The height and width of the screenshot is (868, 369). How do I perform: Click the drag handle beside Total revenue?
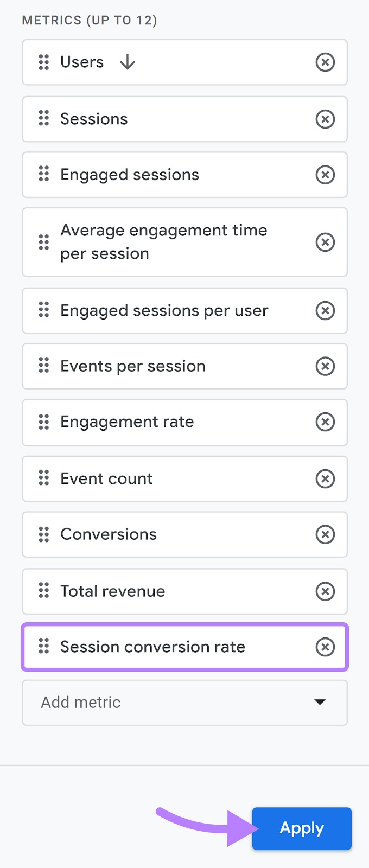pos(44,591)
